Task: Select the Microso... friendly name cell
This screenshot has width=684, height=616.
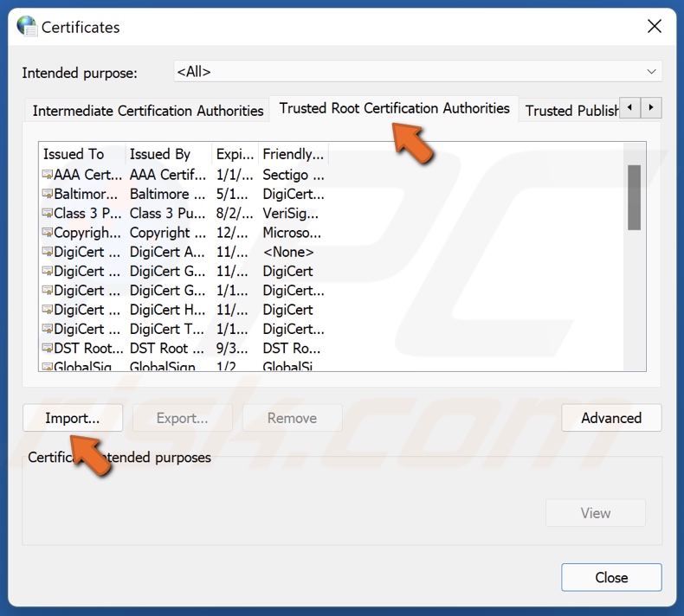Action: 292,233
